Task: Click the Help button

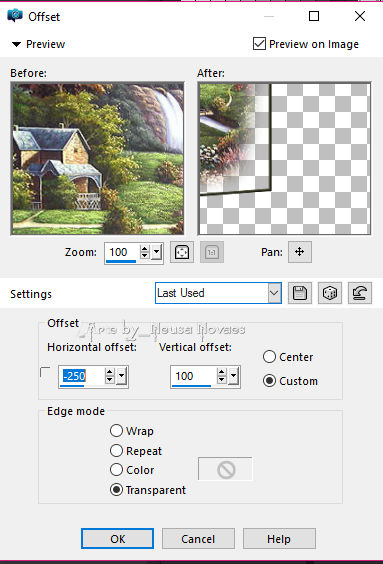Action: (279, 538)
